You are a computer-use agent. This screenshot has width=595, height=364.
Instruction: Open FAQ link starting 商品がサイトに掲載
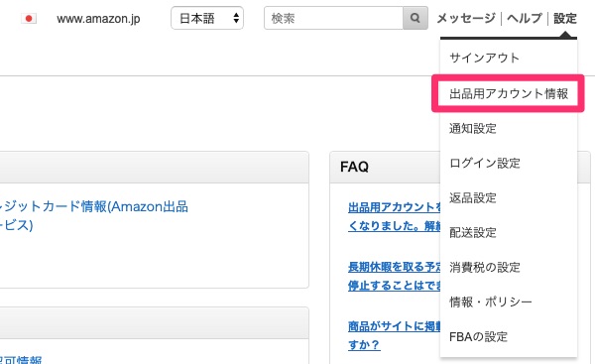[x=394, y=335]
